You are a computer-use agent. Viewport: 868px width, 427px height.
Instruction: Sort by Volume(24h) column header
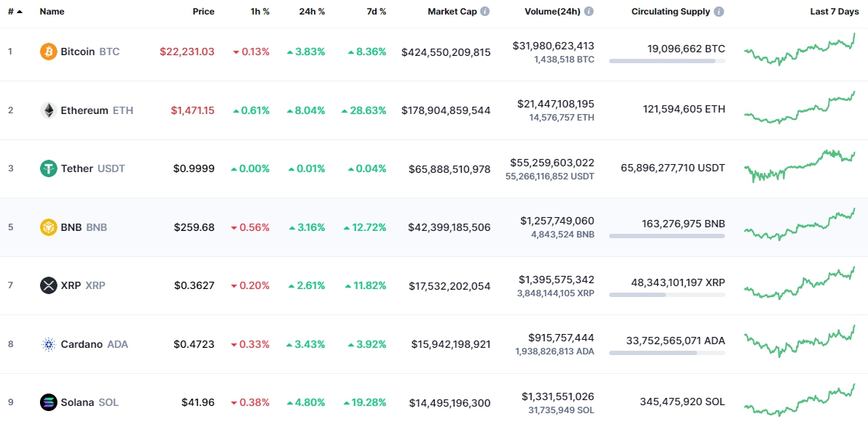coord(552,12)
